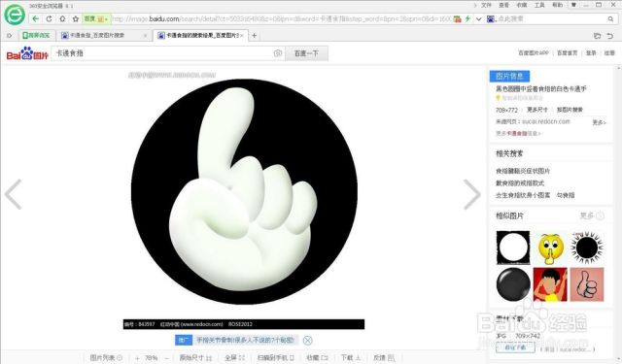The image size is (622, 364).
Task: Open the black spiky sun thumbnail
Action: point(587,248)
